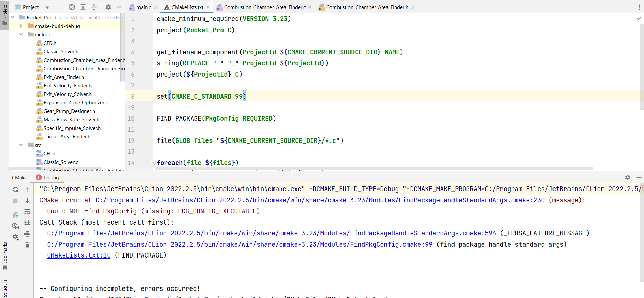The width and height of the screenshot is (644, 298).
Task: Open the Structure tool window
Action: [x=5, y=288]
